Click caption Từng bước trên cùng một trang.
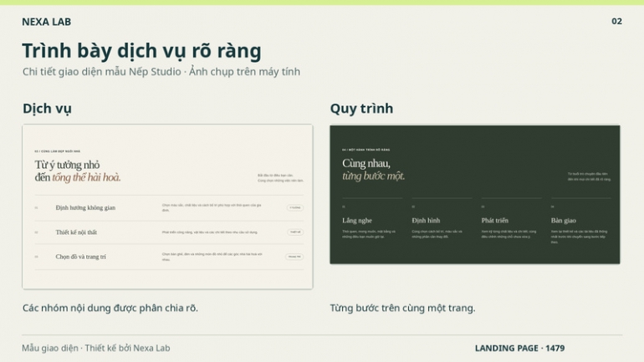This screenshot has height=362, width=644. [x=402, y=308]
